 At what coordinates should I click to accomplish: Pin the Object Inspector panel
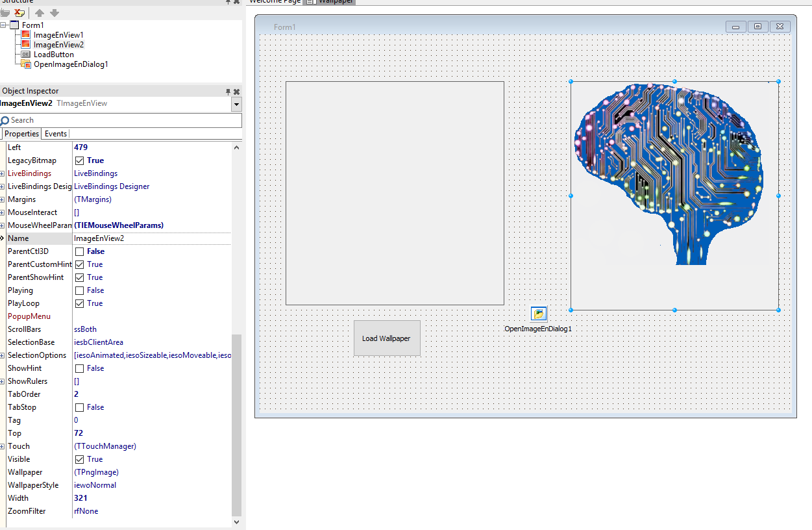228,92
